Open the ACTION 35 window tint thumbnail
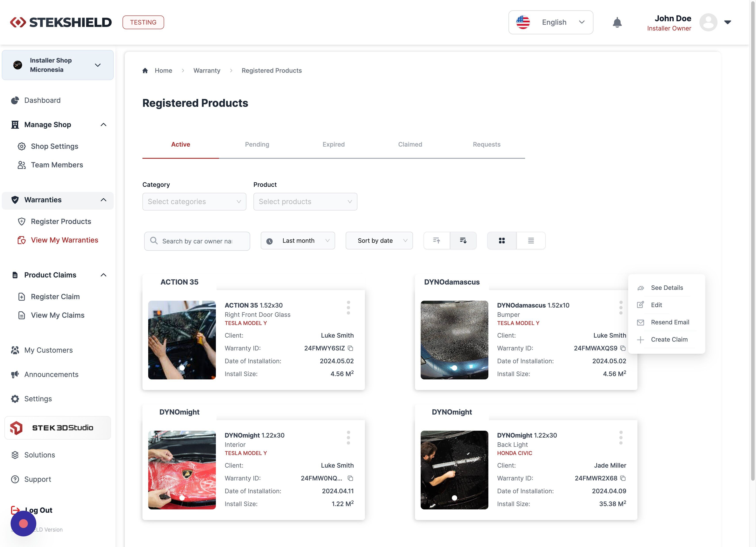The width and height of the screenshot is (756, 547). point(182,340)
